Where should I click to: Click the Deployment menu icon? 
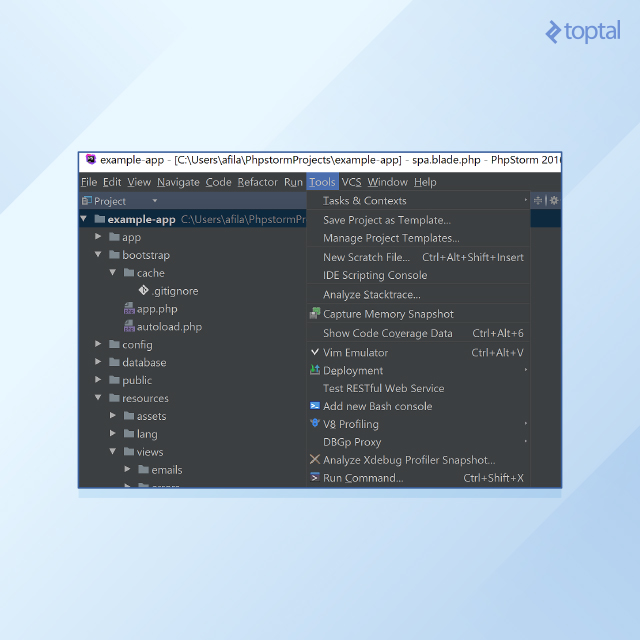[315, 370]
